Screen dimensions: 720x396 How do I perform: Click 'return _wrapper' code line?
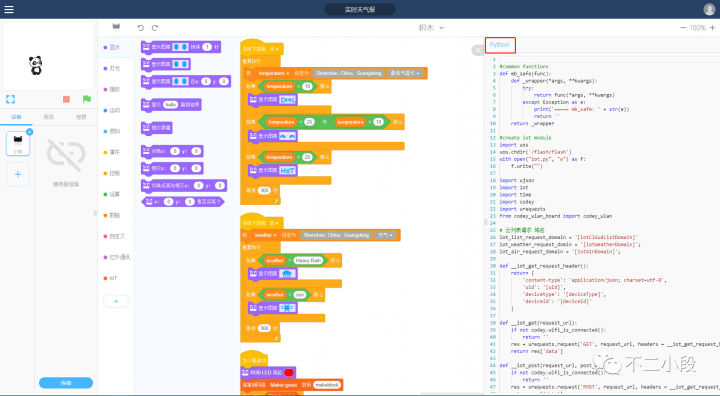[532, 124]
